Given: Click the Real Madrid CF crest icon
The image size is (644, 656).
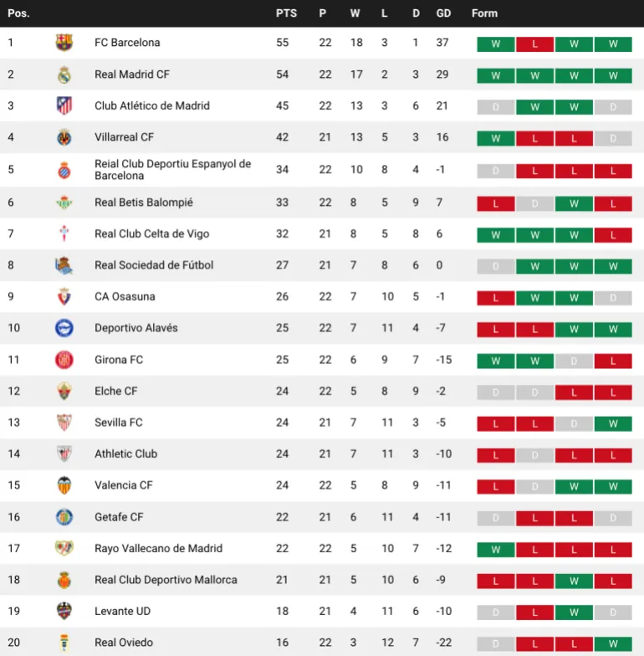Looking at the screenshot, I should click(64, 74).
